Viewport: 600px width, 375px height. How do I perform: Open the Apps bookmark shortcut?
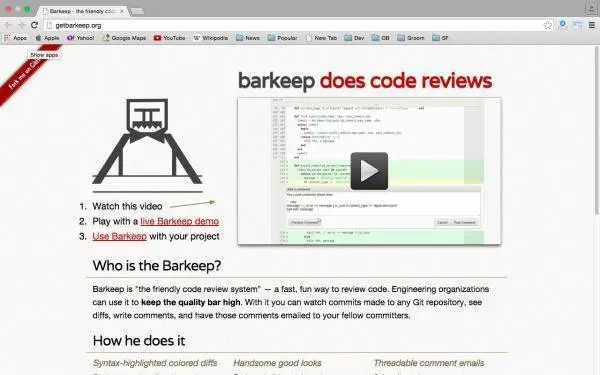[x=15, y=38]
